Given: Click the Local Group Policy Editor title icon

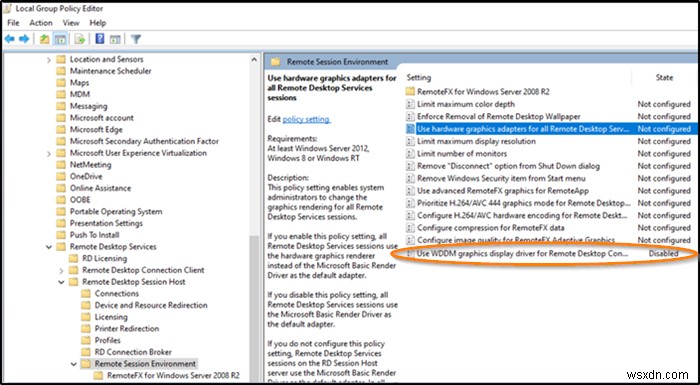Looking at the screenshot, I should click(8, 8).
